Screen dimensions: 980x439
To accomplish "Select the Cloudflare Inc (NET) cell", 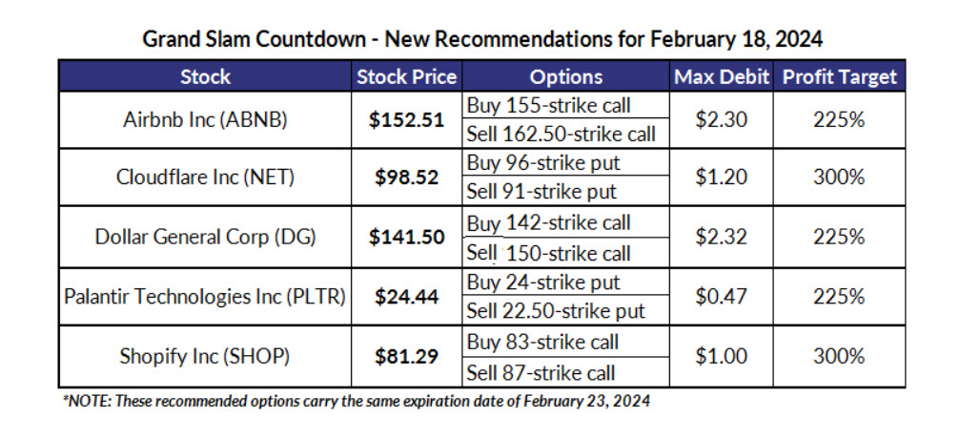I will (x=205, y=178).
